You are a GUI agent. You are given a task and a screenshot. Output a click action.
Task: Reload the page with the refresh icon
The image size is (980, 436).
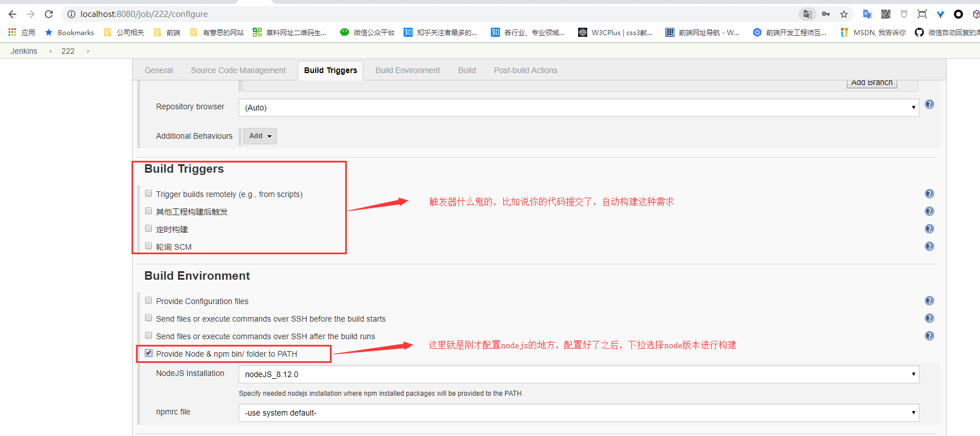coord(49,14)
